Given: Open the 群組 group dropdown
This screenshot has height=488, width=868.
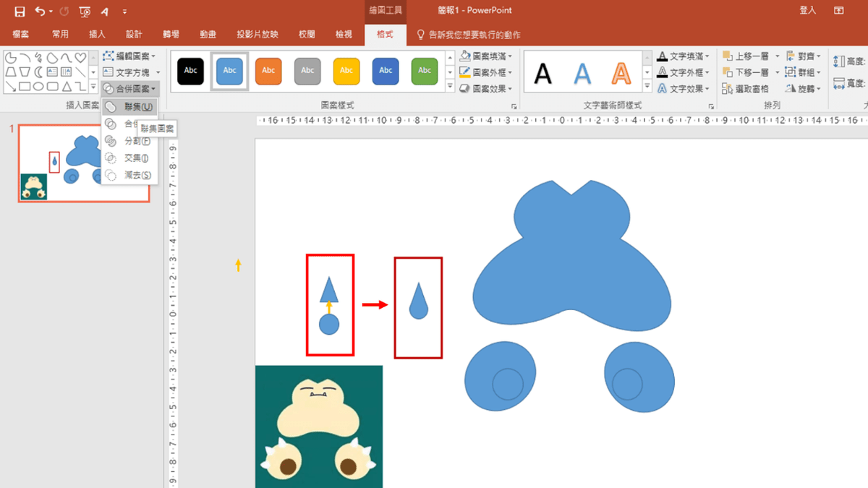Looking at the screenshot, I should pos(804,72).
